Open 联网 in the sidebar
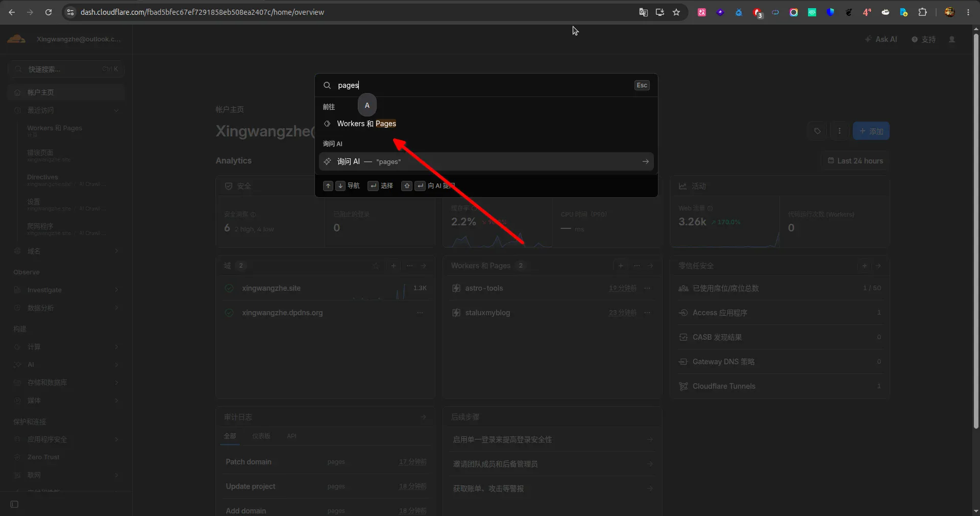 tap(66, 475)
